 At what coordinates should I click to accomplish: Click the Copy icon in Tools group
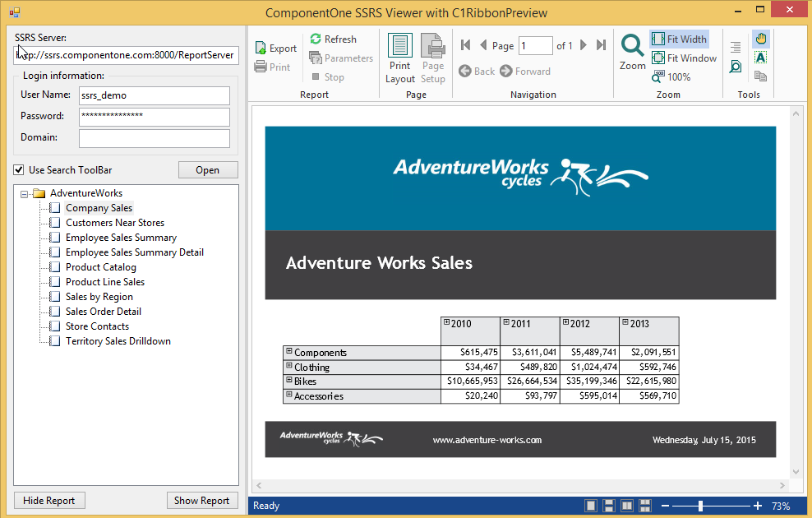(761, 76)
